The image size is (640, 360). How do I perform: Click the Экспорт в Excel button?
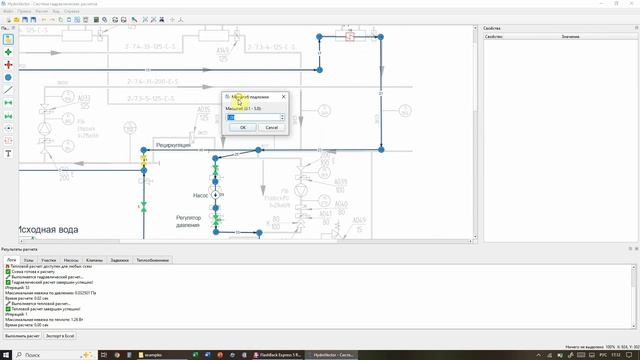tap(60, 336)
